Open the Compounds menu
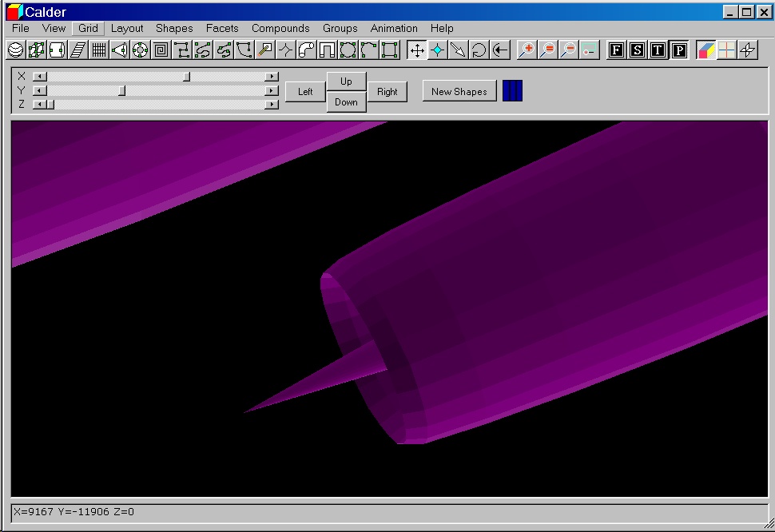Viewport: 775px width, 532px height. [x=280, y=28]
